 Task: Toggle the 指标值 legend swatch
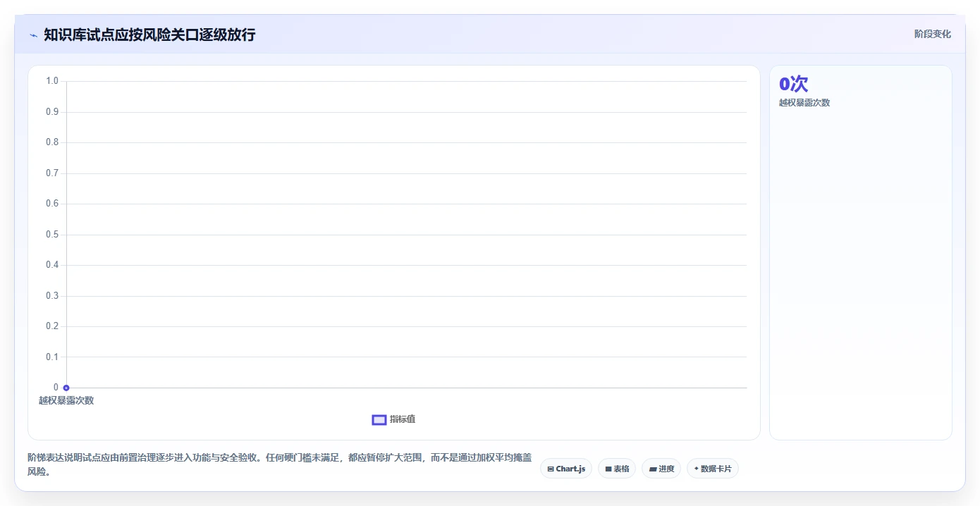click(379, 420)
